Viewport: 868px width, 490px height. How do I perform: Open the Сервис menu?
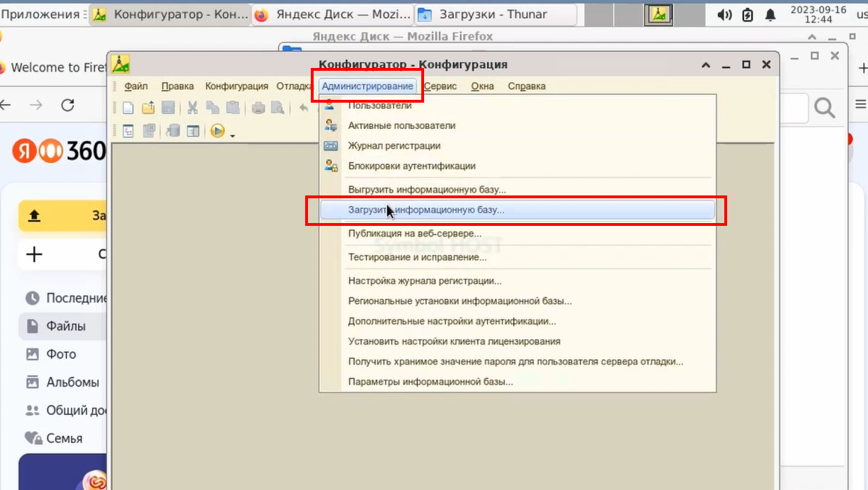coord(440,86)
